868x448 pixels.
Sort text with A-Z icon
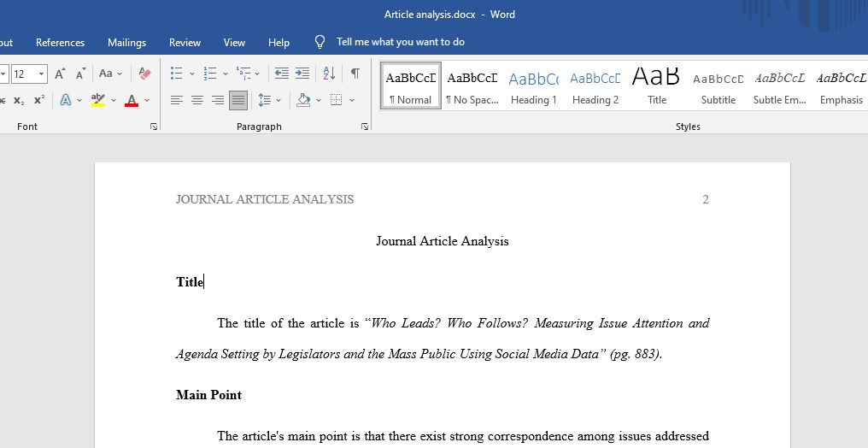[x=330, y=73]
